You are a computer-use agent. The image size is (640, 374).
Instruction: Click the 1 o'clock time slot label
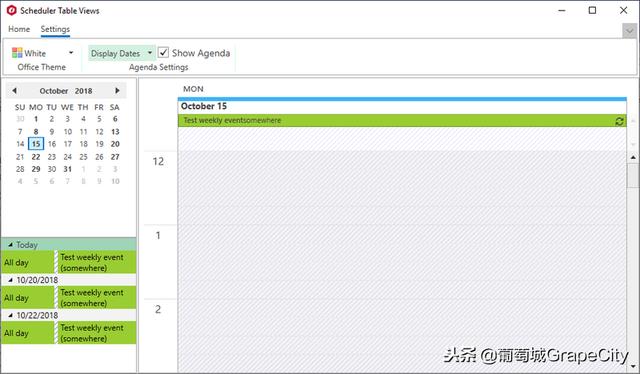tap(158, 236)
